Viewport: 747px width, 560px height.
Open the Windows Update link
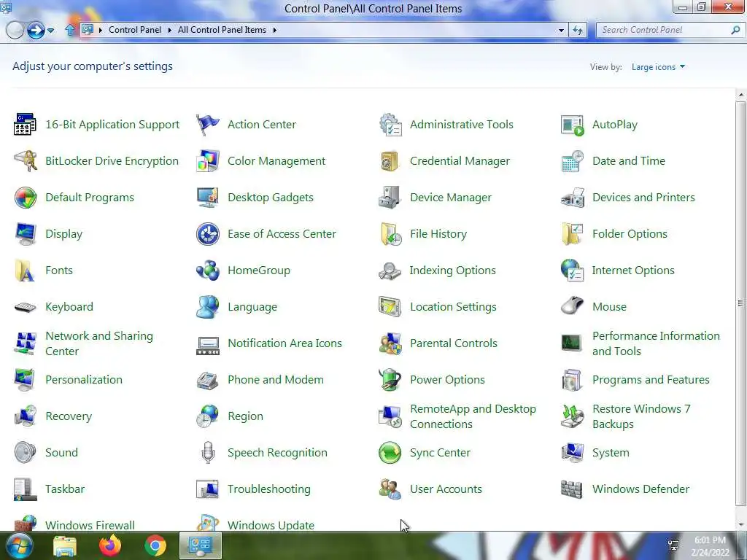coord(271,525)
